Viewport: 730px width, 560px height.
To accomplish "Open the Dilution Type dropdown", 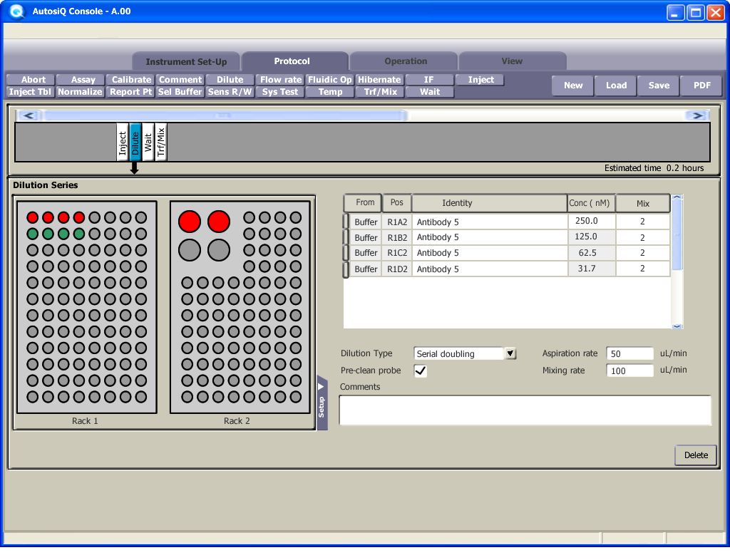I will click(x=510, y=353).
